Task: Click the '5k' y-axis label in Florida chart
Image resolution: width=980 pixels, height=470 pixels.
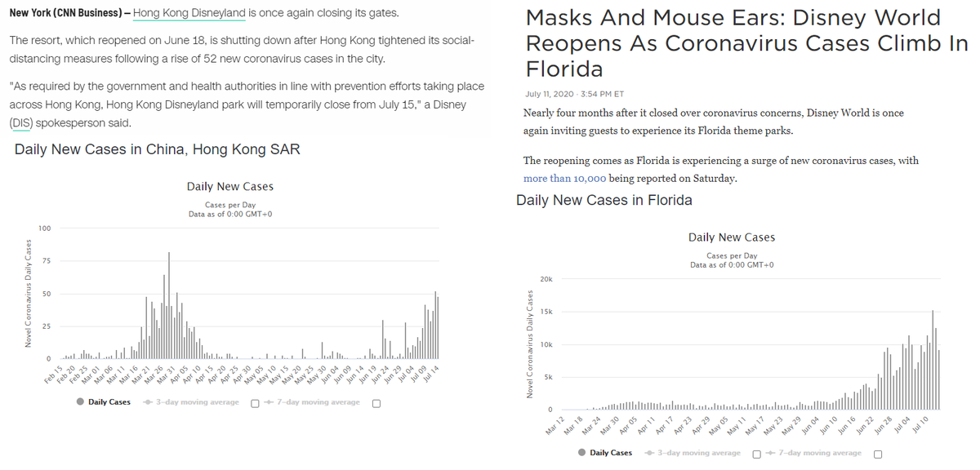Action: pos(548,377)
